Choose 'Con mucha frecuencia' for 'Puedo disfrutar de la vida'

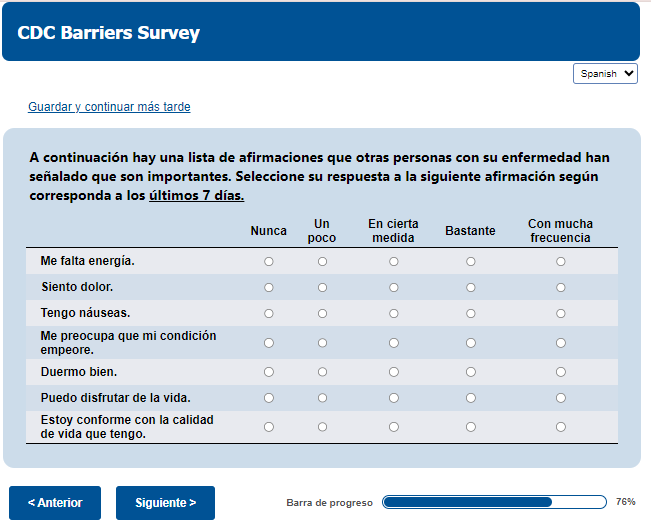coord(560,398)
